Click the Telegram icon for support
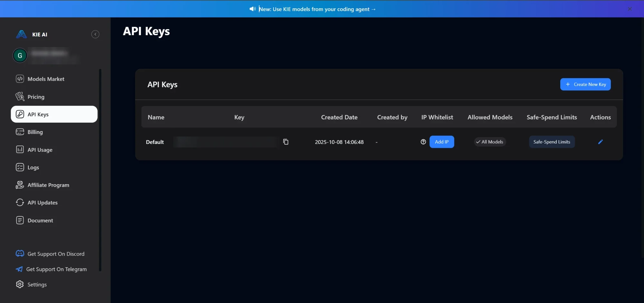The image size is (644, 303). coord(19,269)
